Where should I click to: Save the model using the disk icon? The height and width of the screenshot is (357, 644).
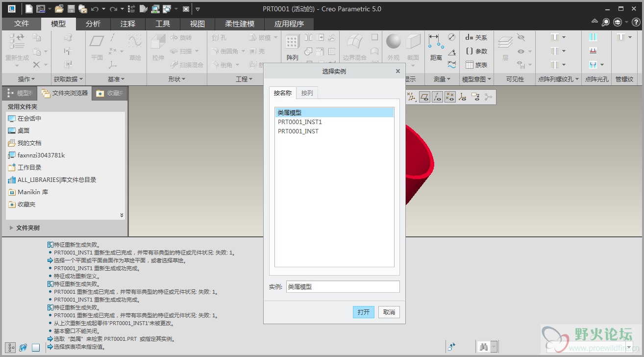71,9
